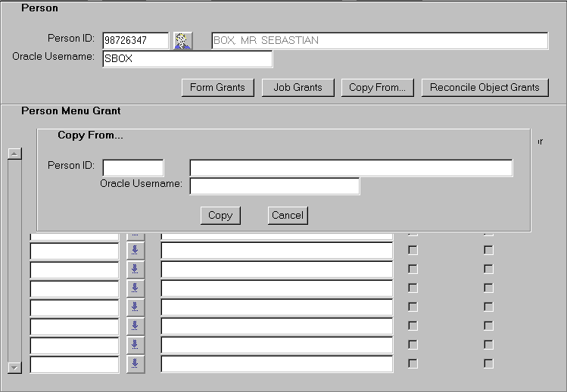Click the vertical scrollbar track in Person Menu Grant
This screenshot has width=567, height=392.
14,257
